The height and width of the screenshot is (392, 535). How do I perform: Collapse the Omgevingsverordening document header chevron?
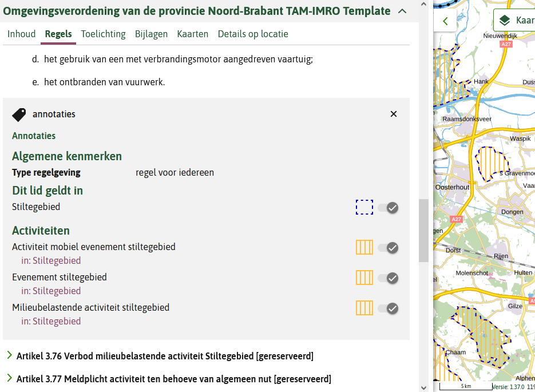[402, 11]
